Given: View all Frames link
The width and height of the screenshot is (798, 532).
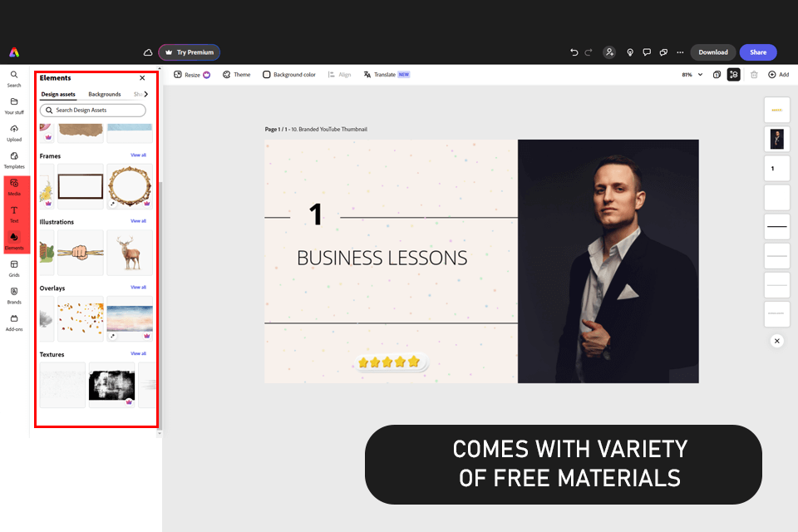Looking at the screenshot, I should point(139,155).
